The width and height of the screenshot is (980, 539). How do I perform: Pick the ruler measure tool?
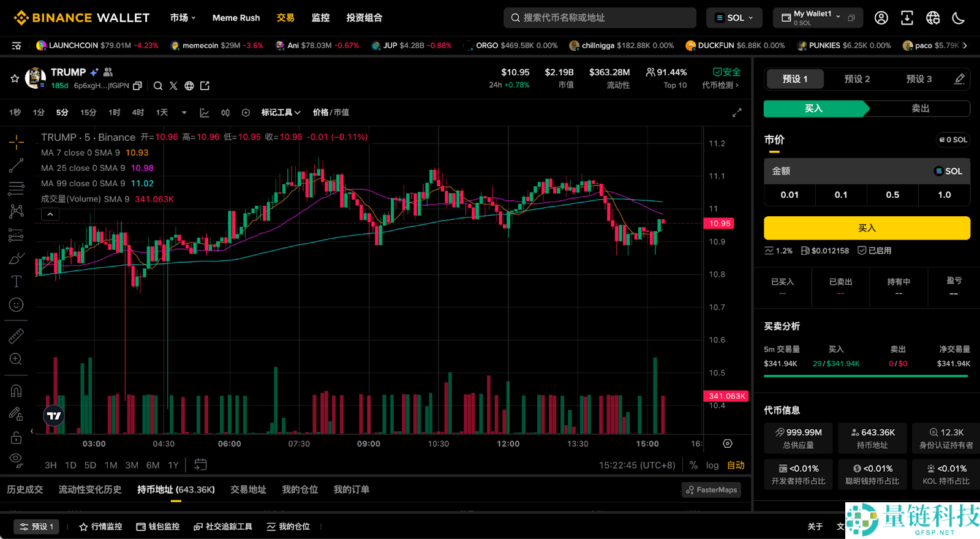pos(17,336)
